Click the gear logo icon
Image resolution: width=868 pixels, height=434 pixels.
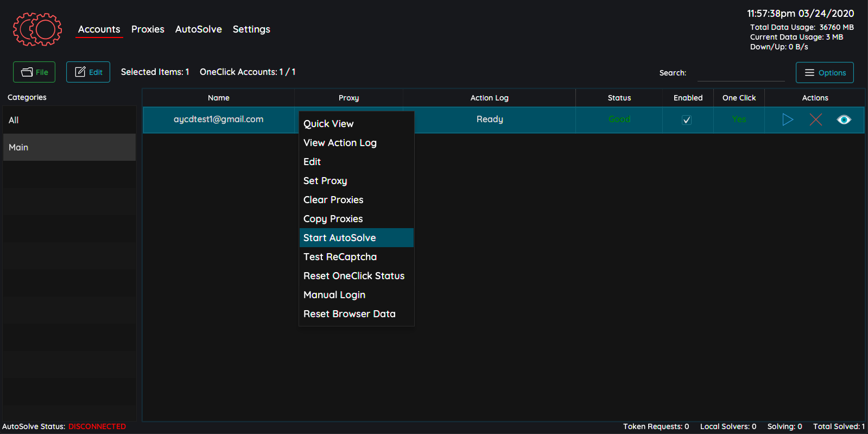[x=37, y=29]
